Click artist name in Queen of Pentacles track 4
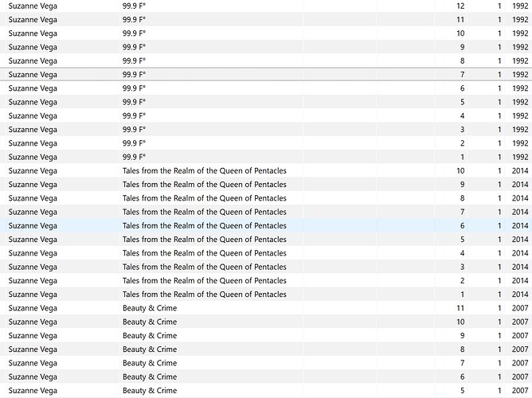 [x=33, y=253]
